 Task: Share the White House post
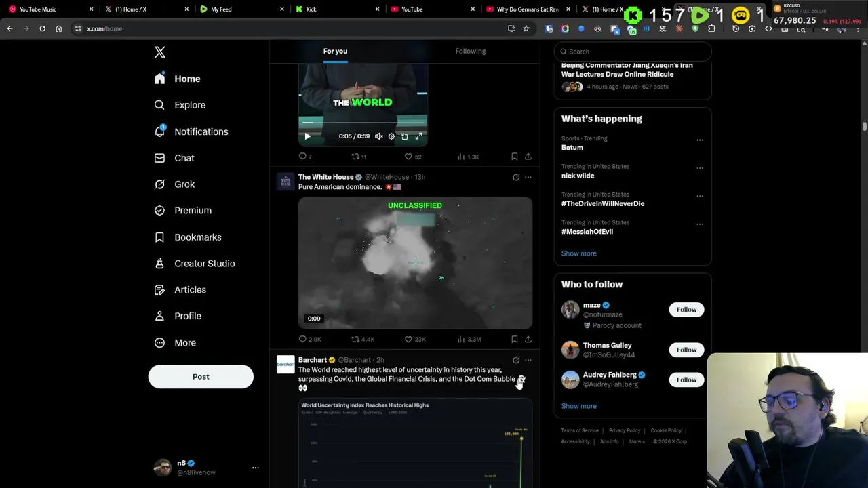528,339
